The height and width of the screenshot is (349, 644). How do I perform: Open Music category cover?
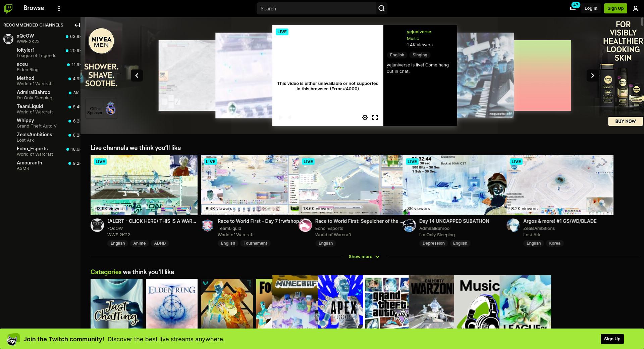pos(477,302)
